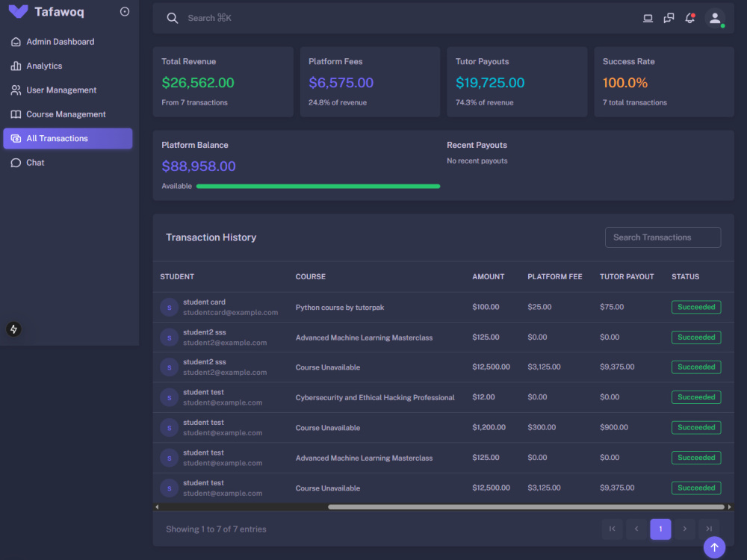
Task: Click the scroll-to-top arrow button
Action: 714,547
